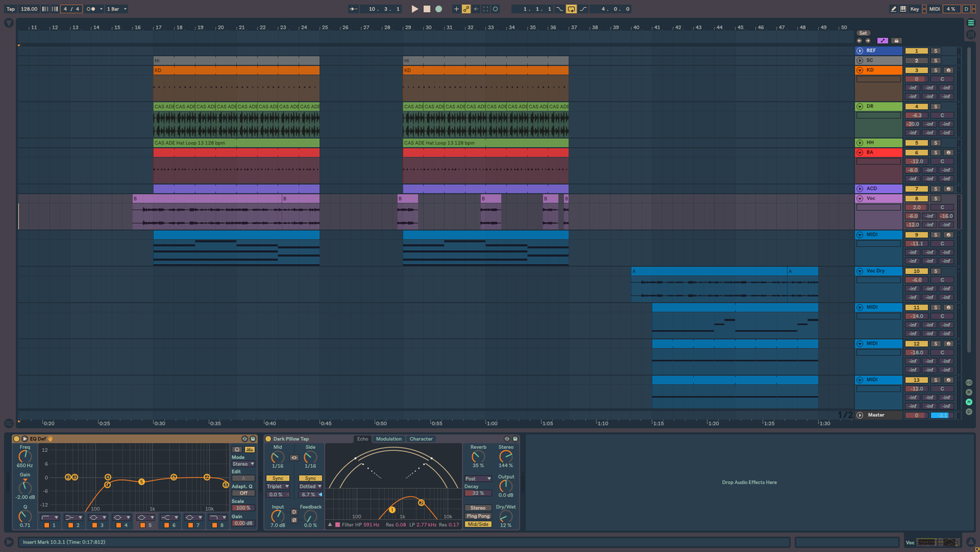Open EQ band 1 filter type menu
Screen dimensions: 980x552
click(x=50, y=518)
